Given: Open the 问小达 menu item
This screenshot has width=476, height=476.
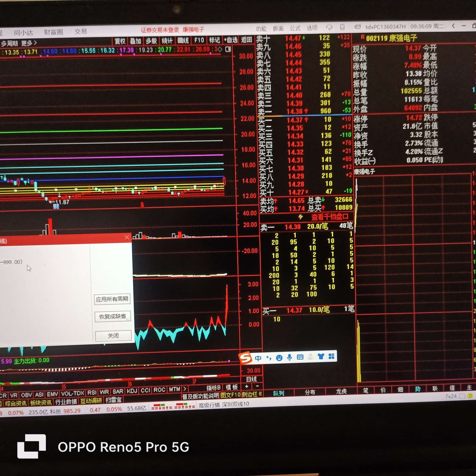Looking at the screenshot, I should pyautogui.click(x=24, y=33).
